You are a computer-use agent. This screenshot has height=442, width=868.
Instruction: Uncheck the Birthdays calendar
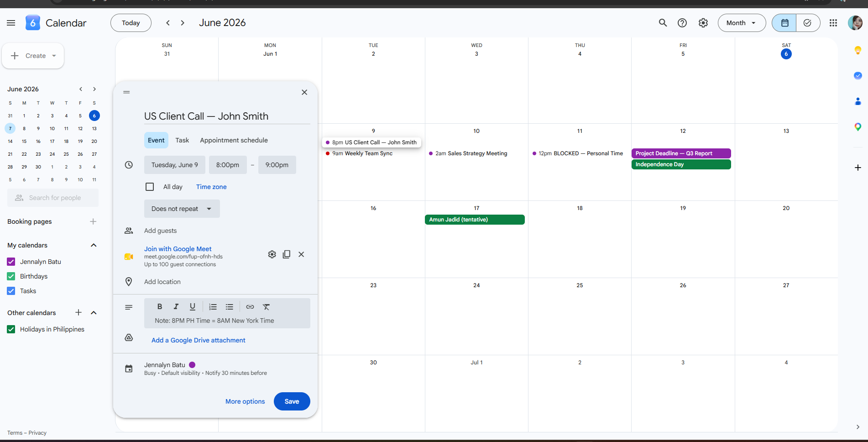pos(11,276)
